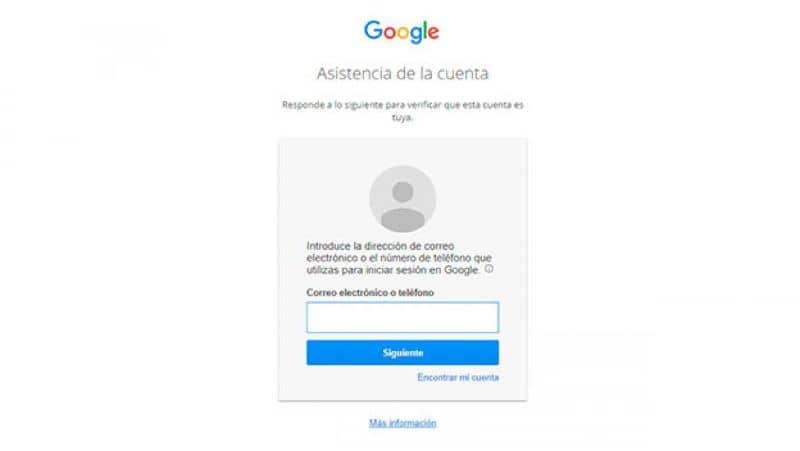
Task: Click the gray profile avatar placeholder
Action: [403, 199]
